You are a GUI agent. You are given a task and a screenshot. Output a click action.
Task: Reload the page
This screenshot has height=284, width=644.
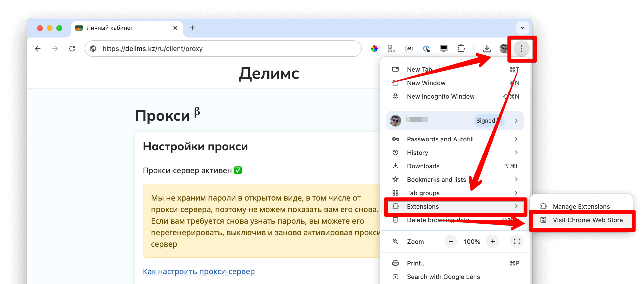[72, 48]
